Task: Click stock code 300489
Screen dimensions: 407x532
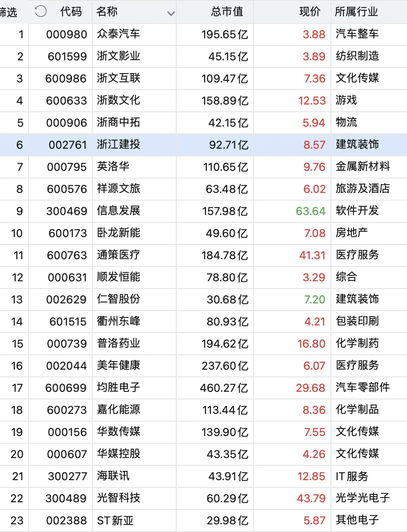Action: 66,498
